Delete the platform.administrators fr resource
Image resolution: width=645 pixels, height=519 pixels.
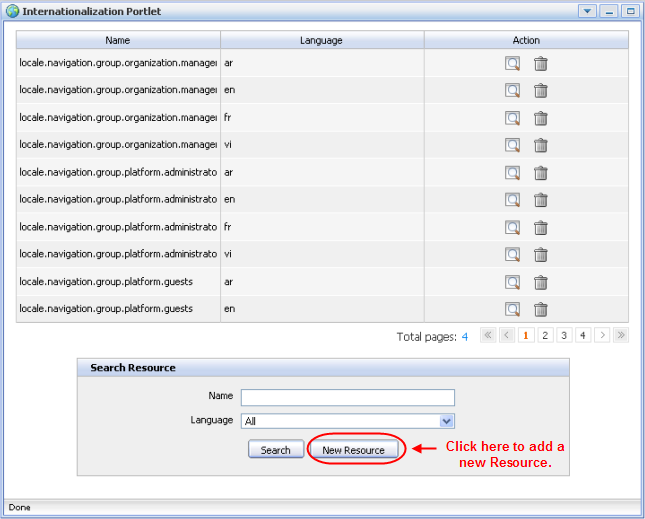click(x=540, y=228)
